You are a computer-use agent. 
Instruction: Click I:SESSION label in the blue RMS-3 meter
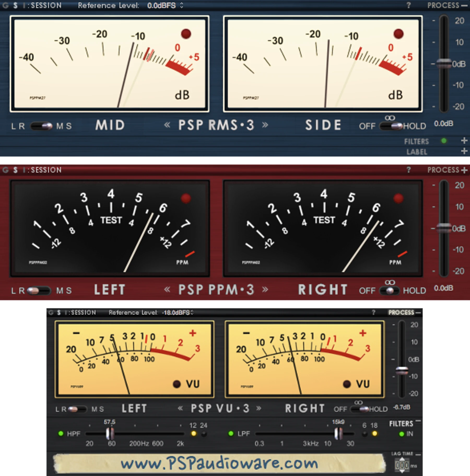43,5
